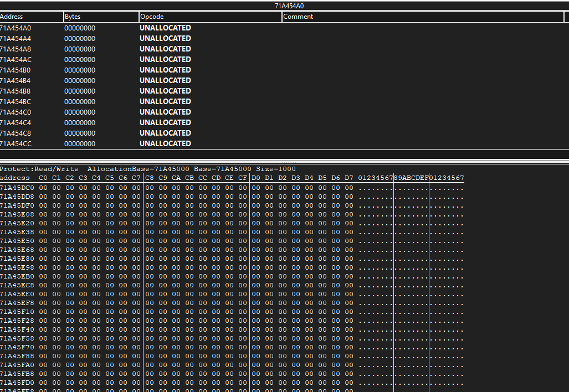
Task: Click the splitter between disassembler and hex view
Action: pyautogui.click(x=284, y=161)
